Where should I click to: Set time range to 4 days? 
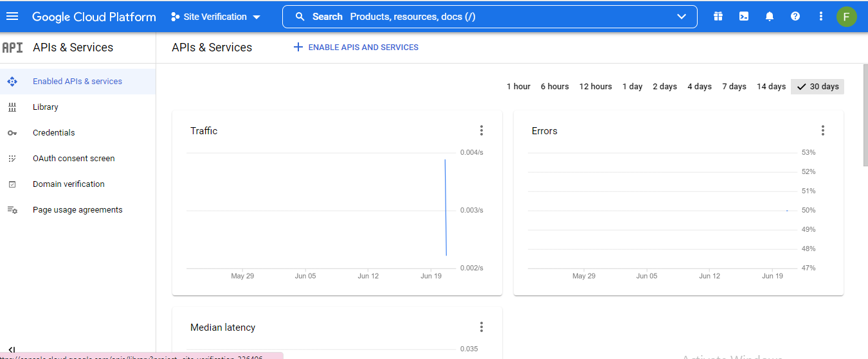700,87
